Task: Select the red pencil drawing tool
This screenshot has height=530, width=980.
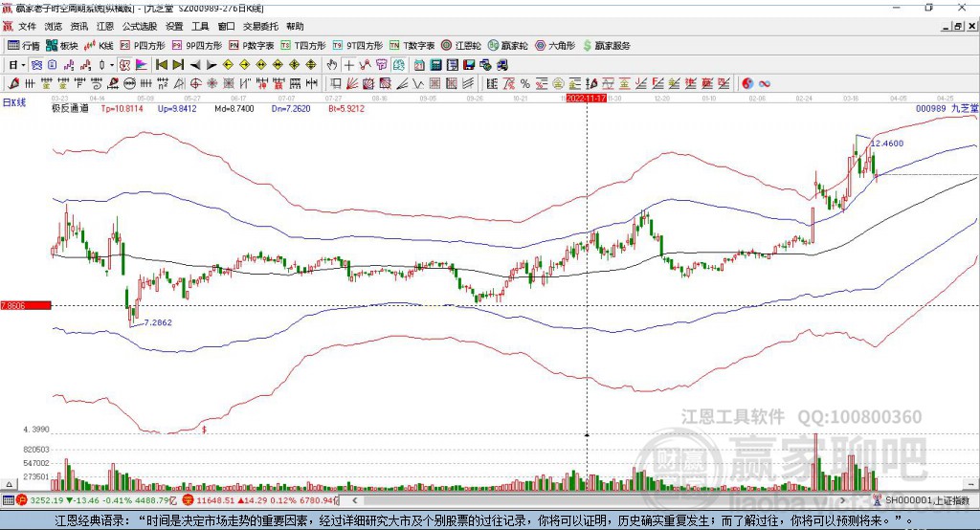Action: [x=13, y=84]
